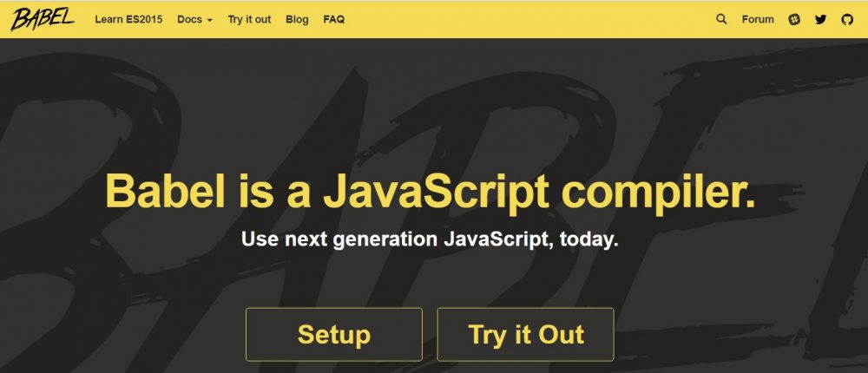The width and height of the screenshot is (868, 373).
Task: Click the word "today." in the tagline
Action: [589, 239]
